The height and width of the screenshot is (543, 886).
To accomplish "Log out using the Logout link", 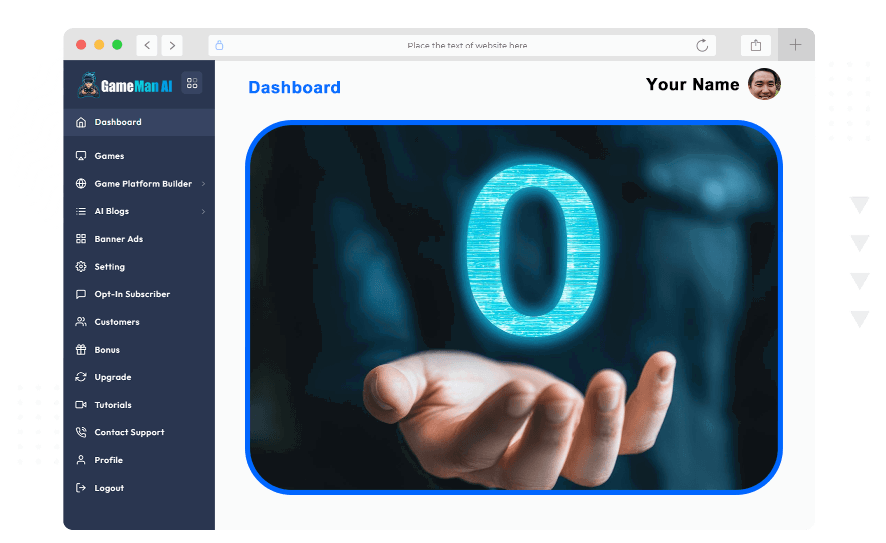I will pyautogui.click(x=109, y=488).
